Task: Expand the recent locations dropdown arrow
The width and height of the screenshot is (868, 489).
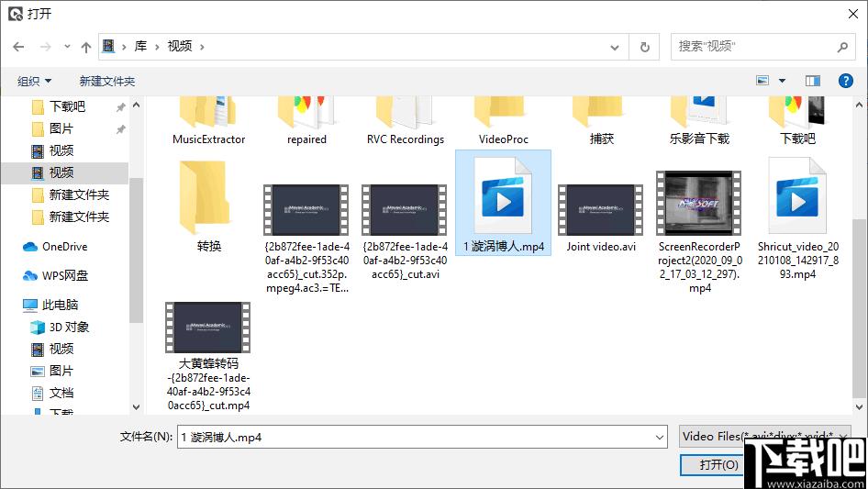Action: tap(65, 47)
